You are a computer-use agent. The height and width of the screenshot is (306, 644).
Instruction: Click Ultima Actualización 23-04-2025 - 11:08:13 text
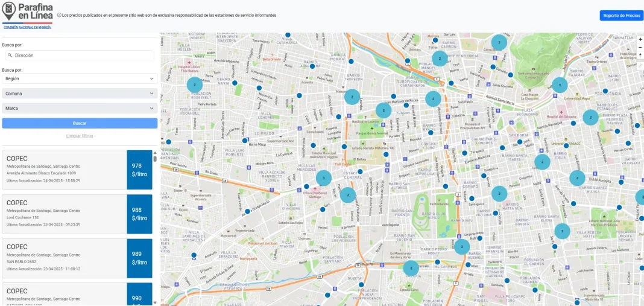pyautogui.click(x=43, y=269)
